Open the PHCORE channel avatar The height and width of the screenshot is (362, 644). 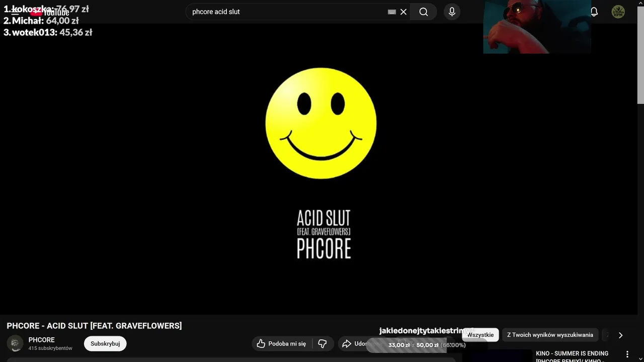pos(15,344)
